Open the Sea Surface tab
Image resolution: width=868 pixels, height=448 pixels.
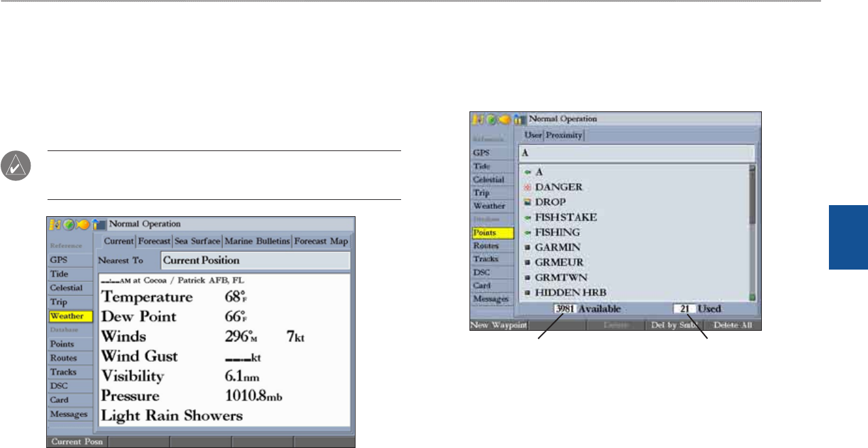197,242
